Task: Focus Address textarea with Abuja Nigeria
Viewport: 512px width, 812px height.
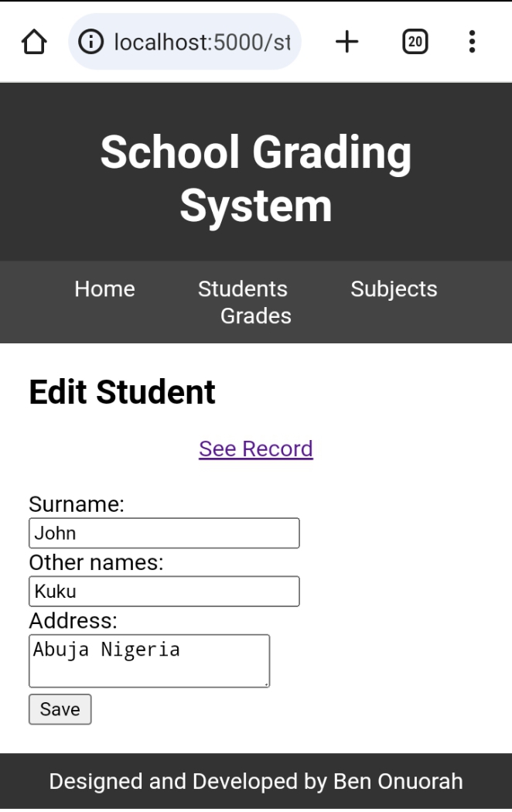Action: pos(149,660)
